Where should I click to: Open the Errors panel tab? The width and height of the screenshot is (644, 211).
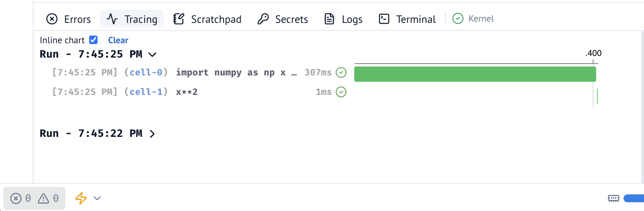pos(69,19)
